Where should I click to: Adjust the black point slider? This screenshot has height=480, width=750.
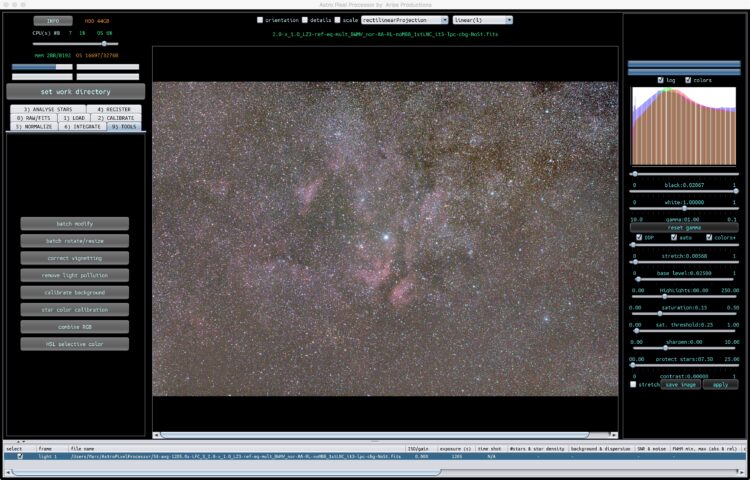point(684,174)
